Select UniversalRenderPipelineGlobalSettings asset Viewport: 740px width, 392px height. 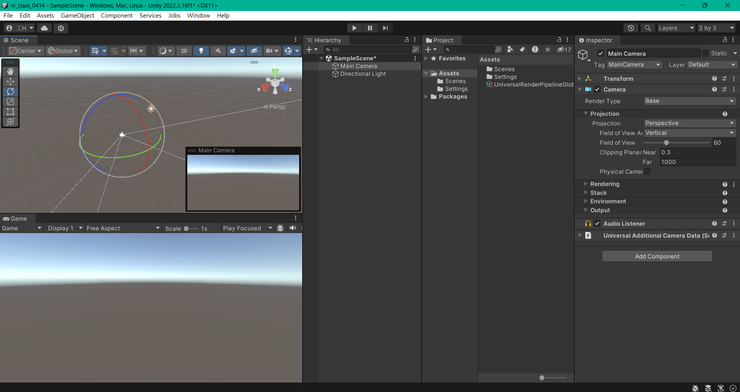(530, 85)
